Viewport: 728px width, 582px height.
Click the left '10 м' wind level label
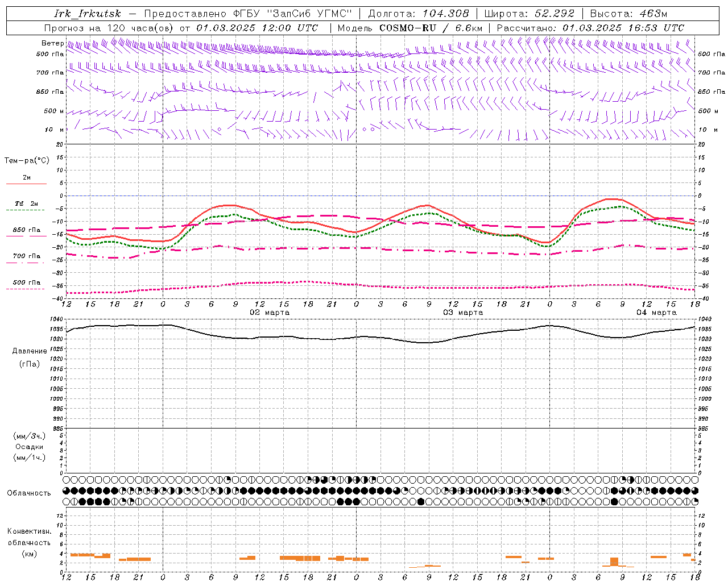(x=54, y=130)
